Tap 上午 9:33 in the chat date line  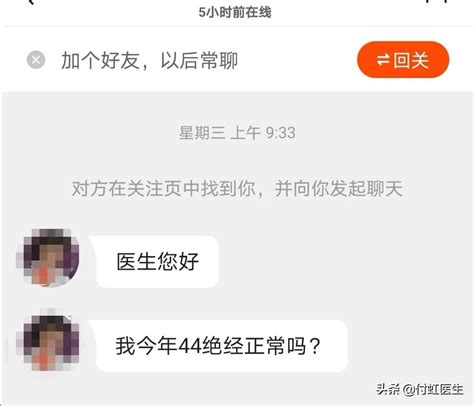click(263, 133)
